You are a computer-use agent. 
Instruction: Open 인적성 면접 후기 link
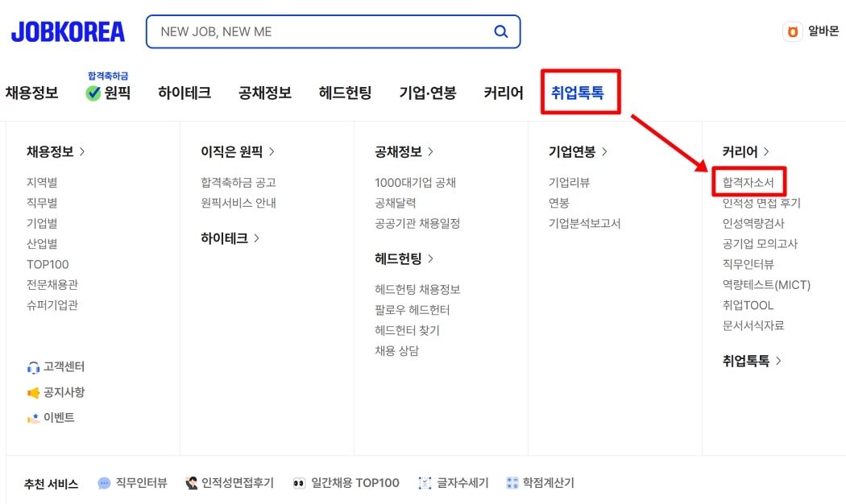762,203
